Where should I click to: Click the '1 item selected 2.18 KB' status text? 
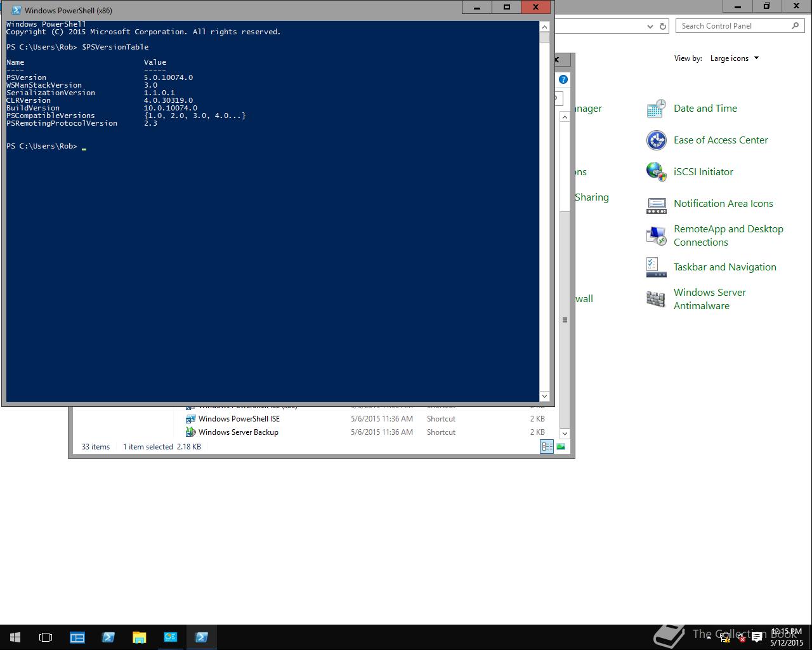tap(162, 447)
